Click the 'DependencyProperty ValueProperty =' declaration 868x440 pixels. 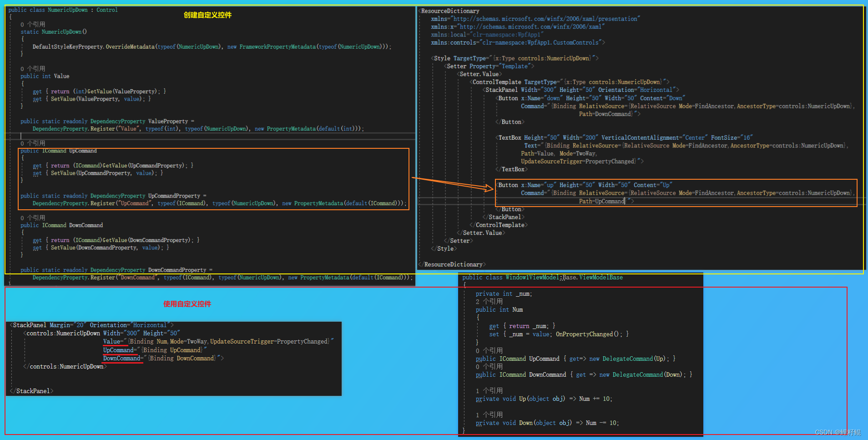[x=107, y=121]
